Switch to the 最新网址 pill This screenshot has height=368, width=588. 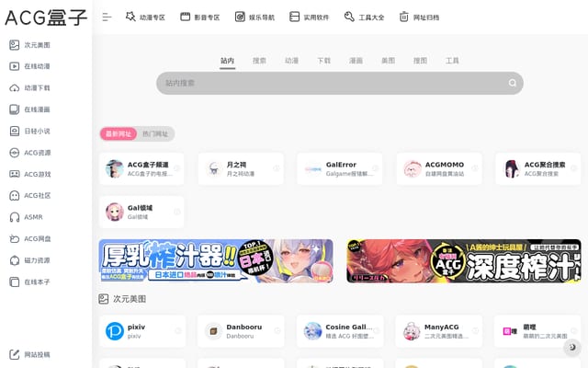119,134
